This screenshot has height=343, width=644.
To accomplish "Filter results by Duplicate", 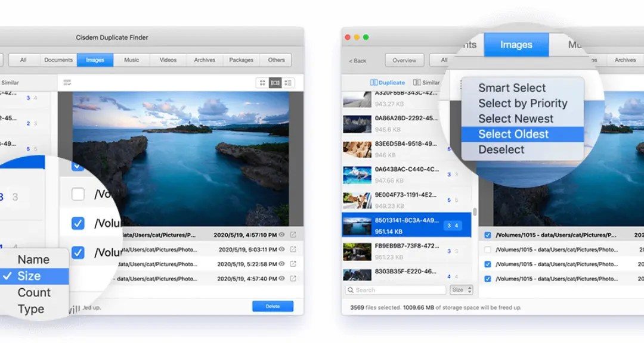I will click(x=387, y=82).
